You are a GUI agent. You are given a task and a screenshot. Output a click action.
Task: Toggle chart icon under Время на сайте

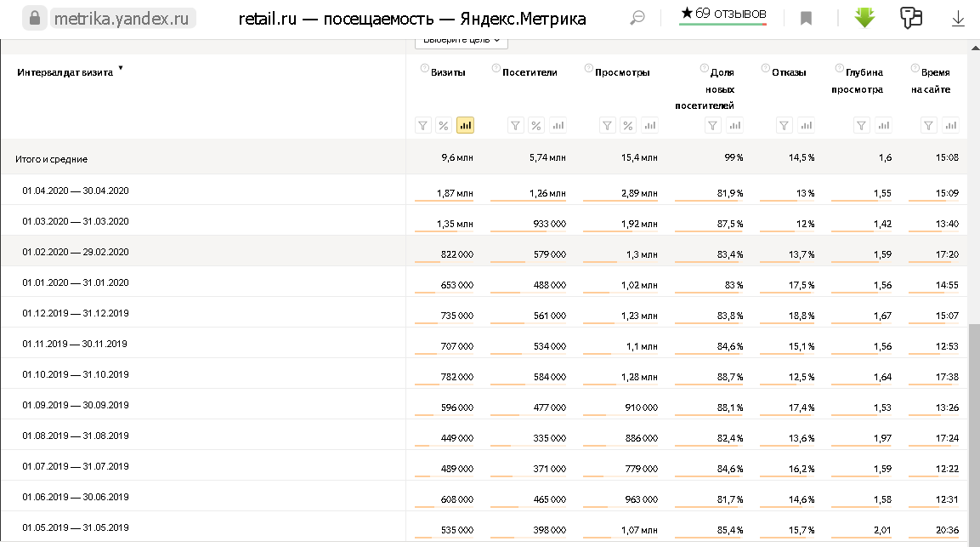coord(950,125)
